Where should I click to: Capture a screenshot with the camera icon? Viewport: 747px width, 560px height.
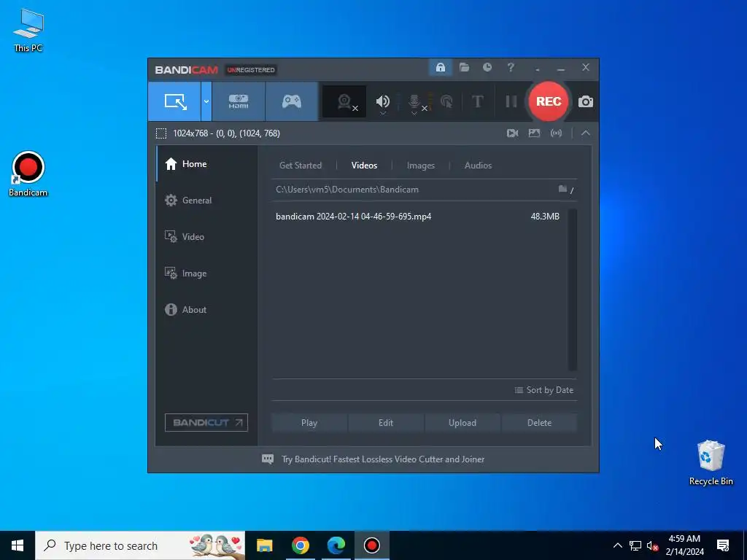coord(586,101)
